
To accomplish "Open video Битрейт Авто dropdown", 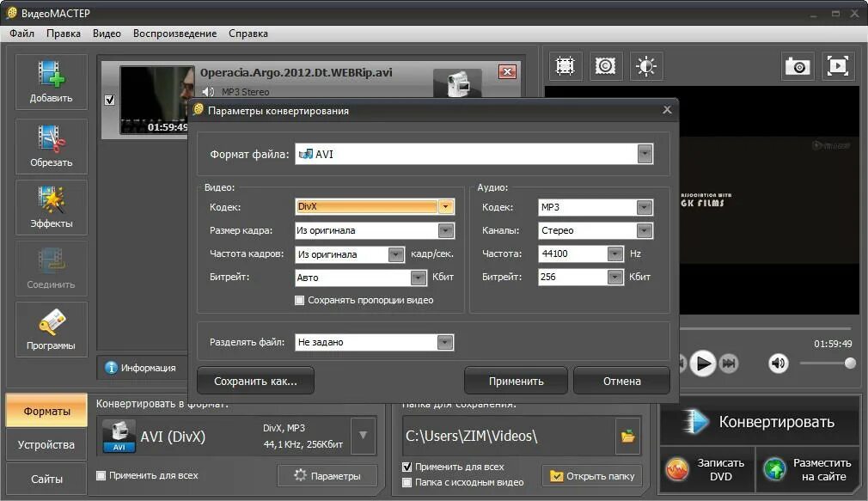I will [x=418, y=278].
